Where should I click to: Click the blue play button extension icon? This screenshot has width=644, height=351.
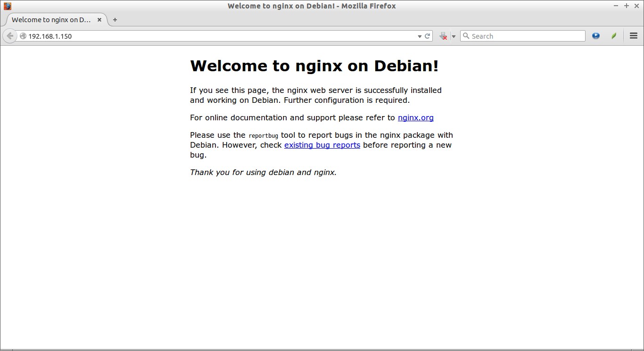click(x=596, y=36)
